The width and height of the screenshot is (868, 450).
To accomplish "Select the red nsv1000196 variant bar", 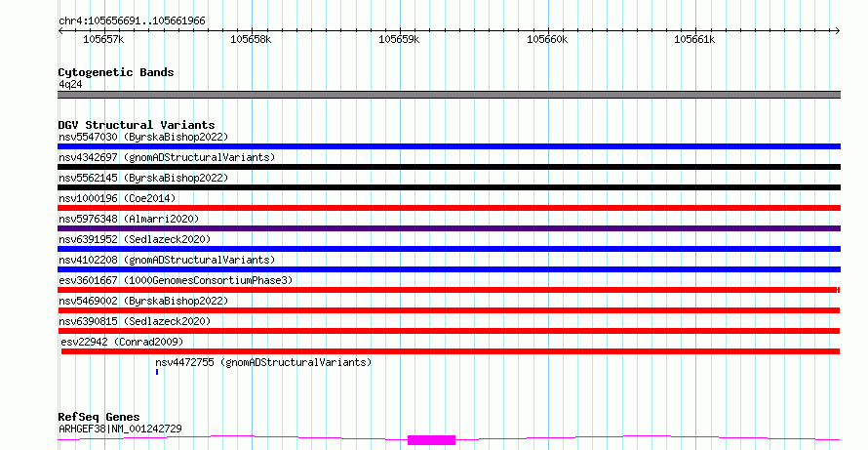I will [449, 208].
